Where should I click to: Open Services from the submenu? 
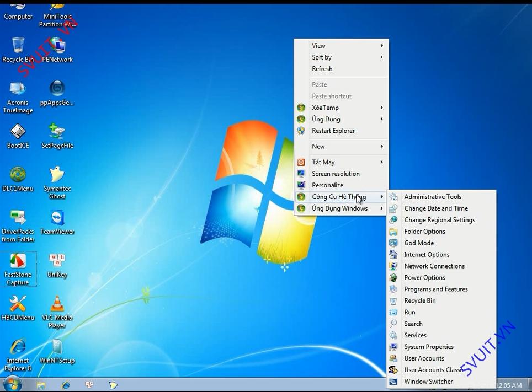(x=441, y=335)
